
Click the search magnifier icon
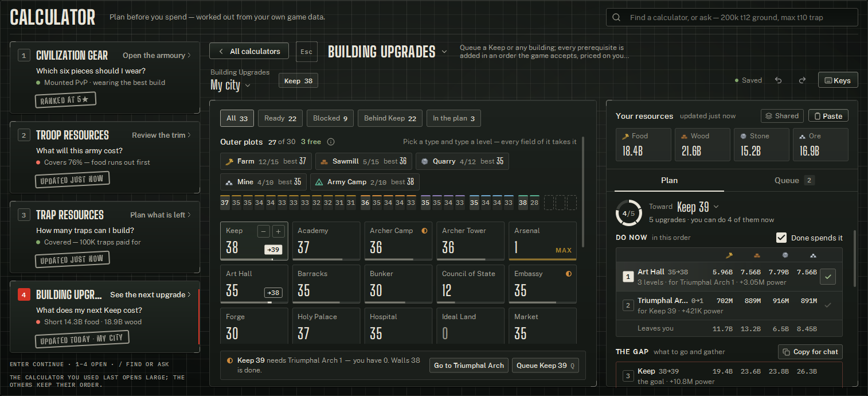point(617,18)
